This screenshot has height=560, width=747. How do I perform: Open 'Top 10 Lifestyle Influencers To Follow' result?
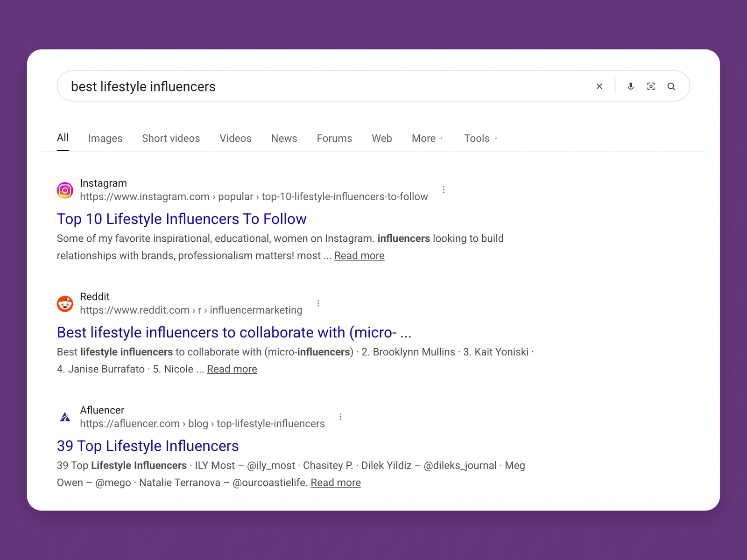point(182,219)
